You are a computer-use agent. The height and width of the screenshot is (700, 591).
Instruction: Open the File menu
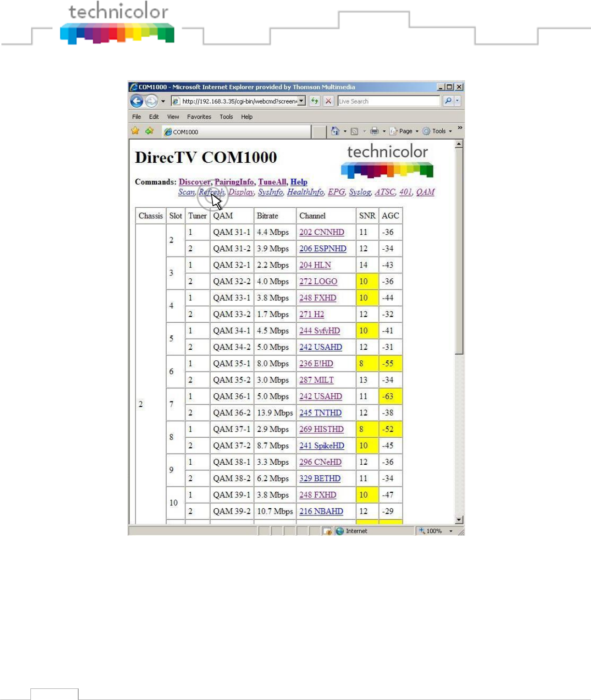(137, 117)
